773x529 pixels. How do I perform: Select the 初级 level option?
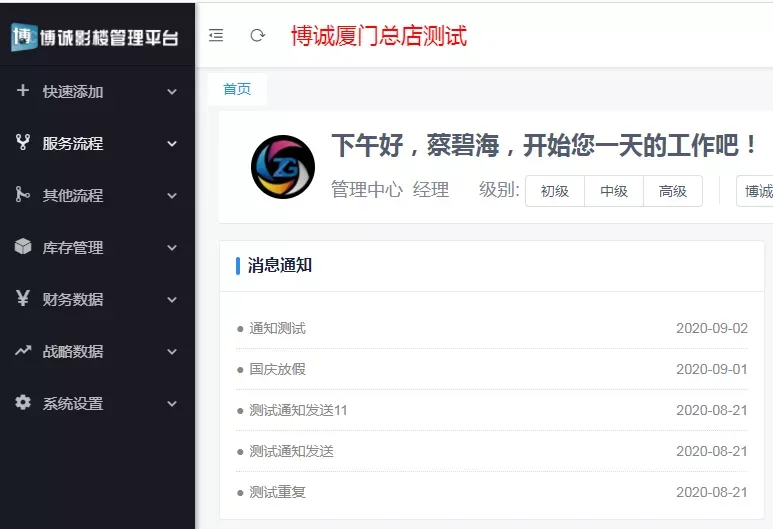point(555,191)
